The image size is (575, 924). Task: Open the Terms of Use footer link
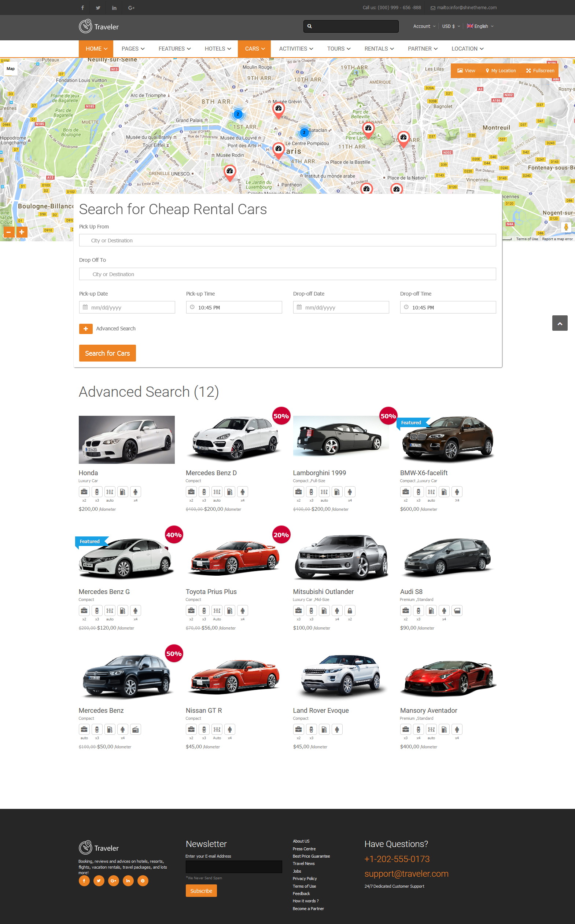[x=304, y=886]
